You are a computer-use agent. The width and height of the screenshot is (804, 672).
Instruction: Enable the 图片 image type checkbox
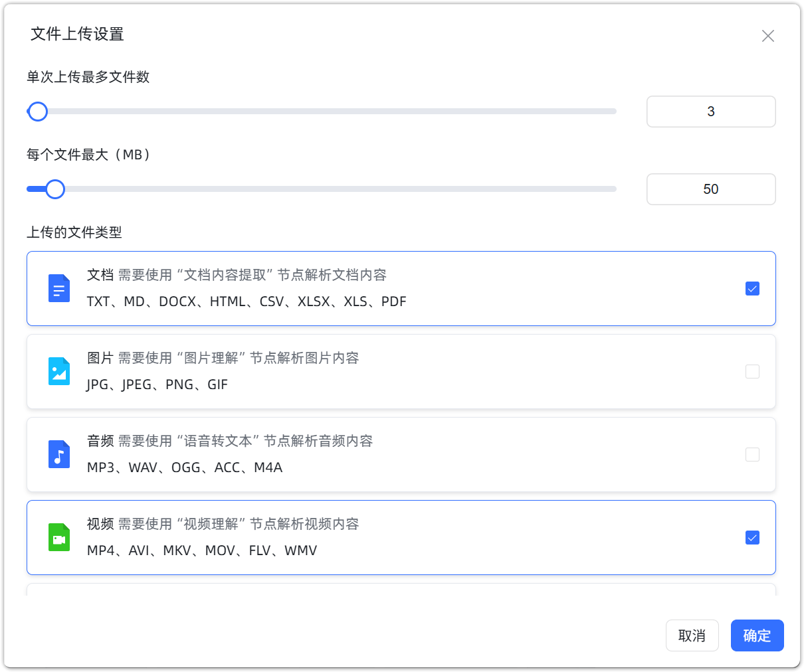click(x=752, y=372)
